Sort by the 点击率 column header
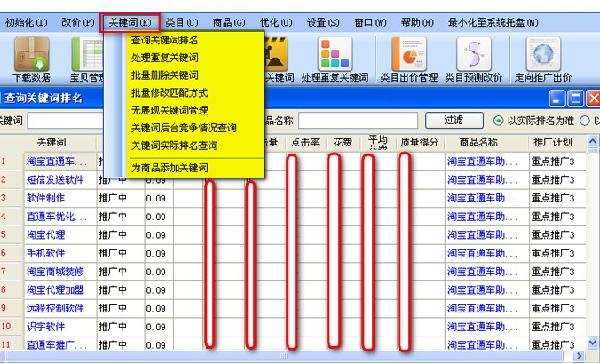600x364 pixels. (306, 143)
